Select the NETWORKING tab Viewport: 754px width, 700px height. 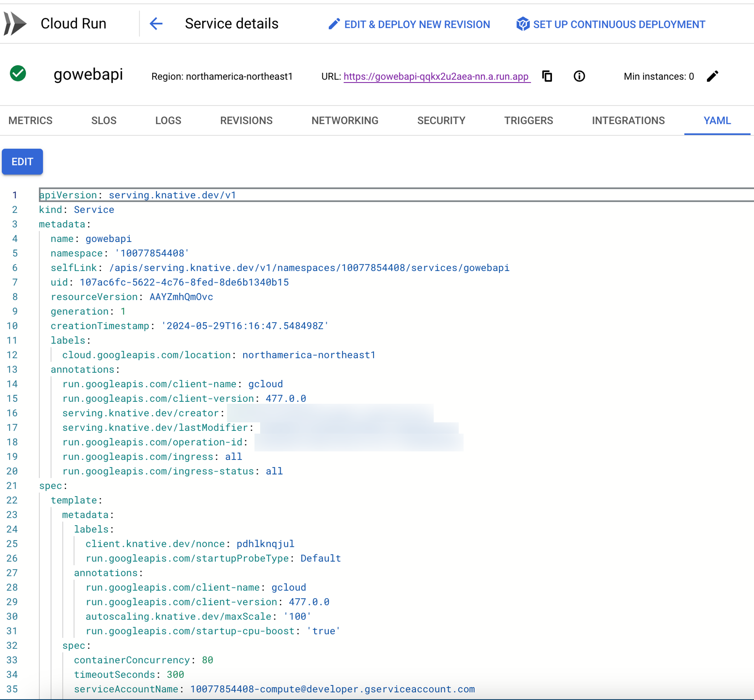345,121
